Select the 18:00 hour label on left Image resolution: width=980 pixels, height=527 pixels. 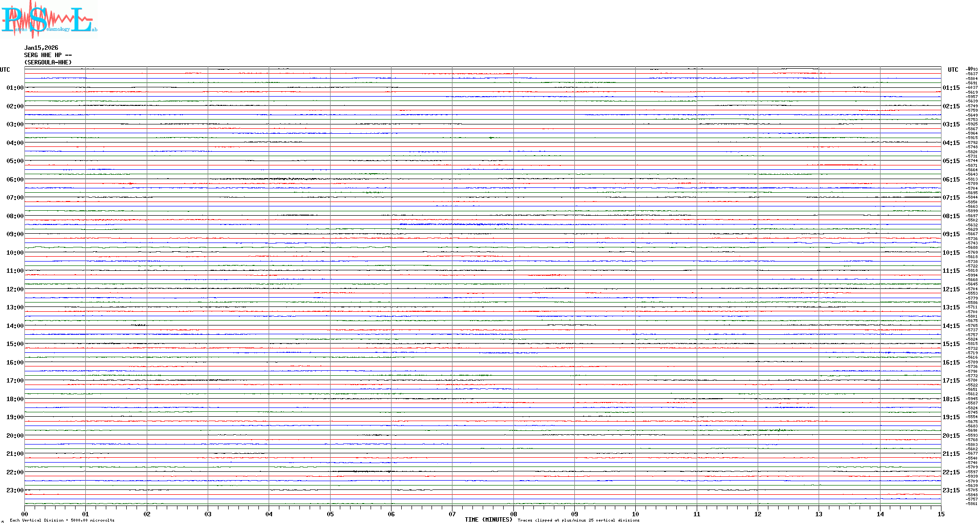click(15, 399)
